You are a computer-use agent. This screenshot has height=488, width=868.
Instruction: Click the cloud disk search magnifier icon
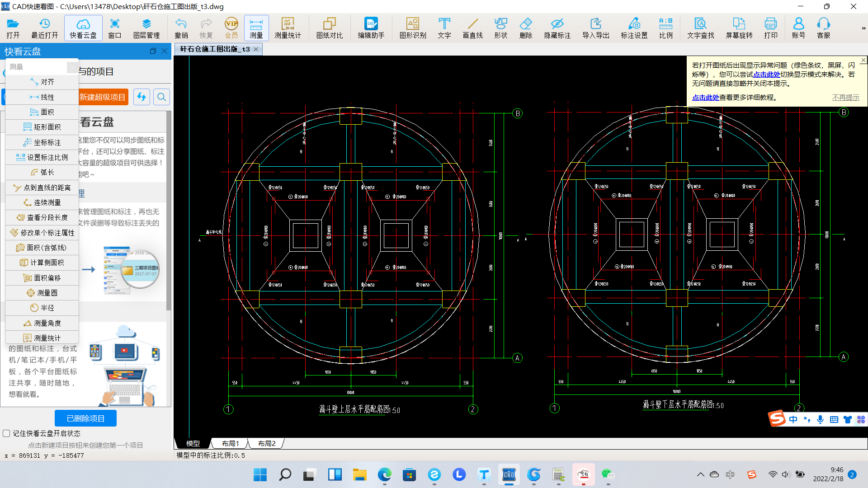point(161,97)
